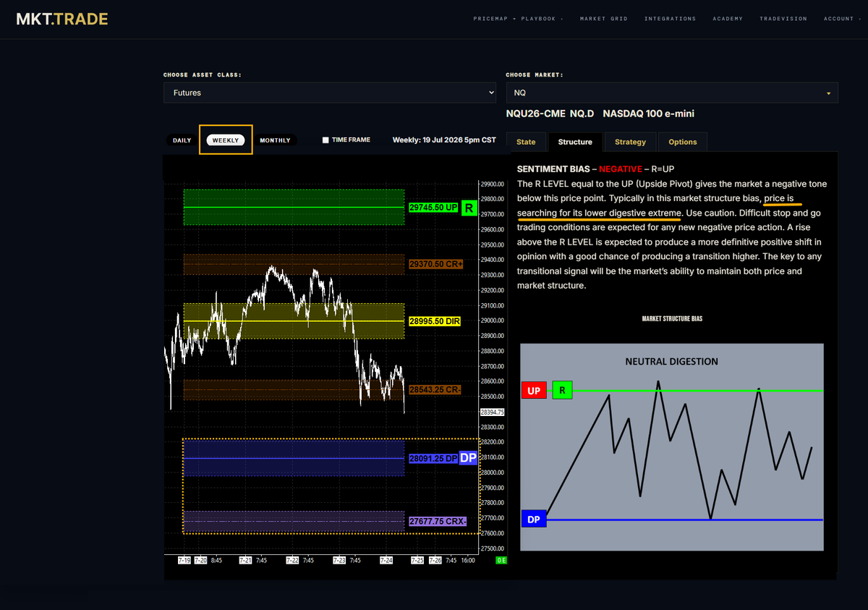Click the blue DP zone band on chart
The width and height of the screenshot is (868, 610).
point(294,458)
